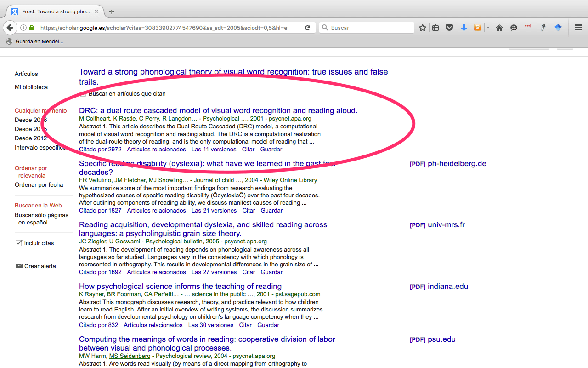Open the downloads arrow icon

pos(464,28)
